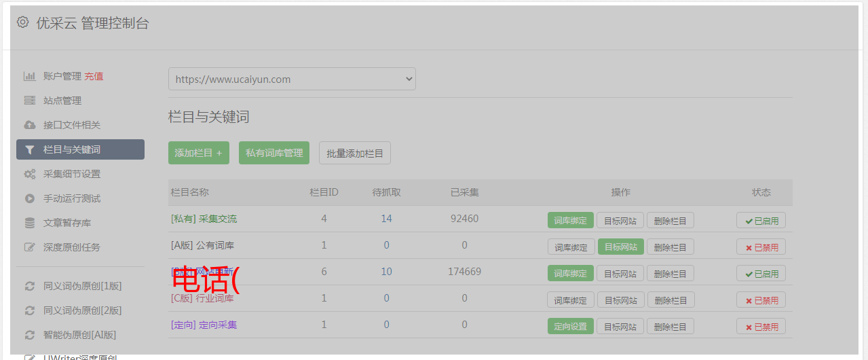Click refresh icon next to 同义词伪原创[2版]
The image size is (868, 360).
(30, 310)
